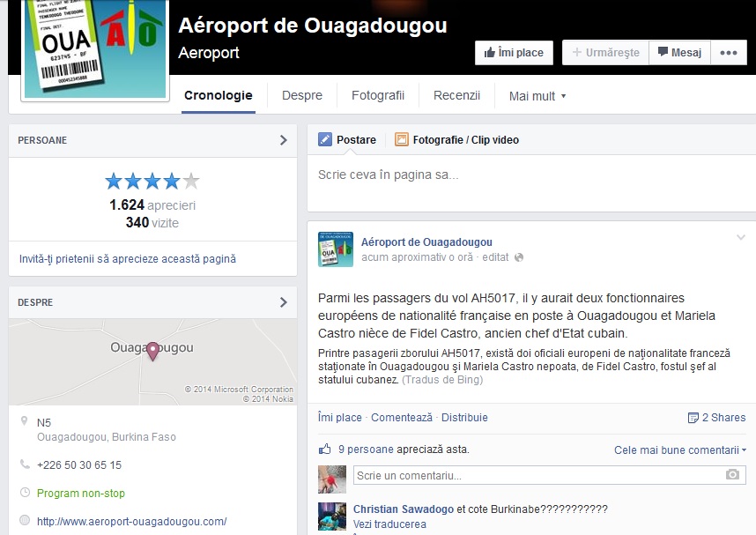This screenshot has height=535, width=756.
Task: Open Fotografie / Clip video composer
Action: [x=456, y=139]
